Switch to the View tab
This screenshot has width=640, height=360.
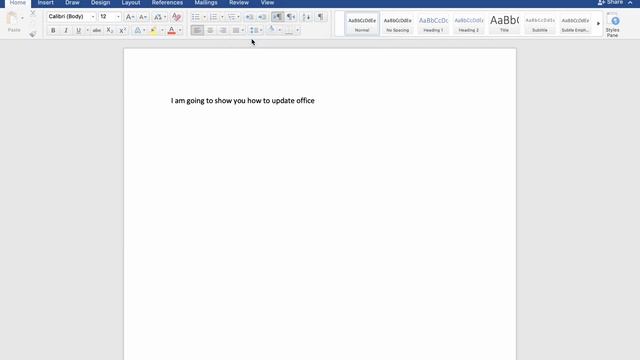click(267, 3)
